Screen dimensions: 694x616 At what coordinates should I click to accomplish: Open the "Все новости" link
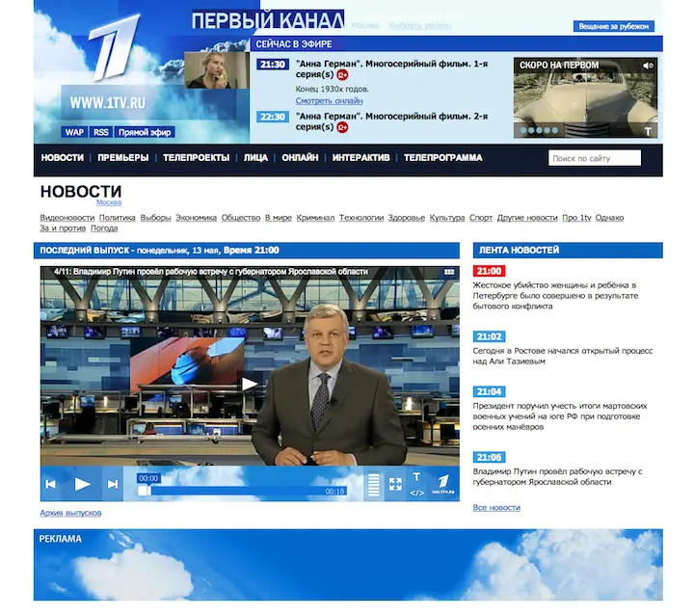click(x=496, y=508)
